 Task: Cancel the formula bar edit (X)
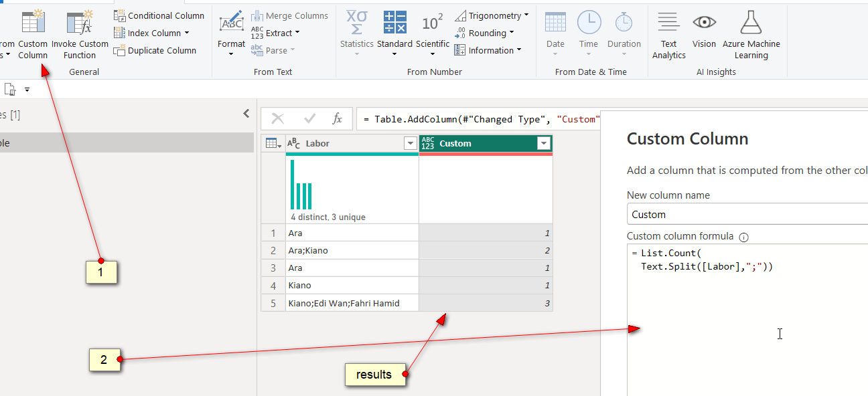pyautogui.click(x=278, y=119)
